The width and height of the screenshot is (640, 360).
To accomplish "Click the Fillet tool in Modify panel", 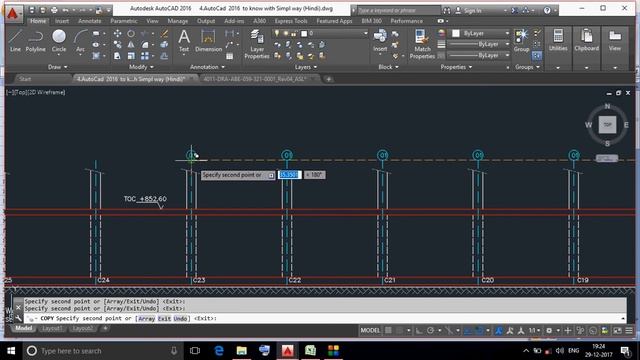I will point(145,44).
